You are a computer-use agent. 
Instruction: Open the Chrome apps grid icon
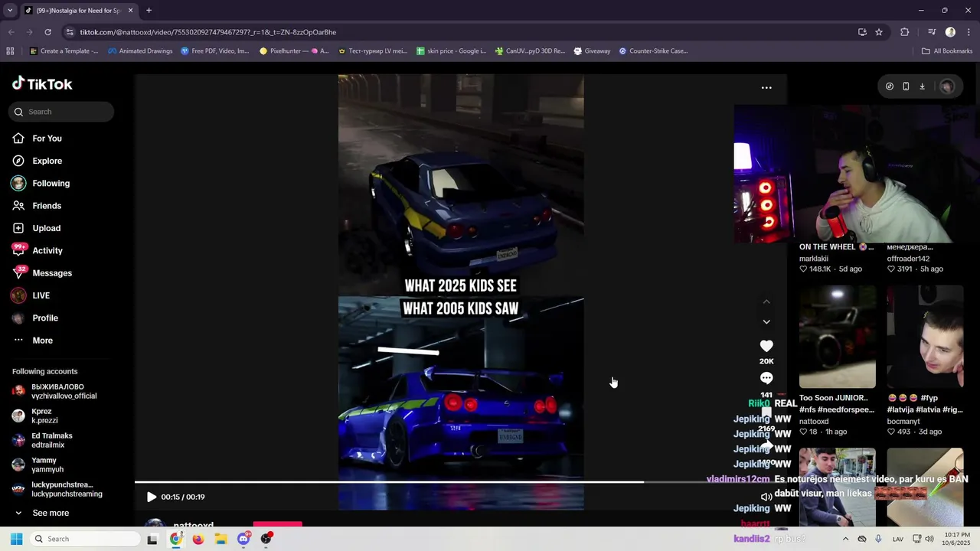(10, 51)
